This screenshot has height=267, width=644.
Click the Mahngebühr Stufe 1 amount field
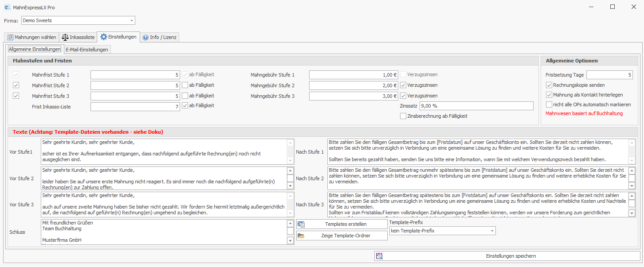(x=353, y=75)
